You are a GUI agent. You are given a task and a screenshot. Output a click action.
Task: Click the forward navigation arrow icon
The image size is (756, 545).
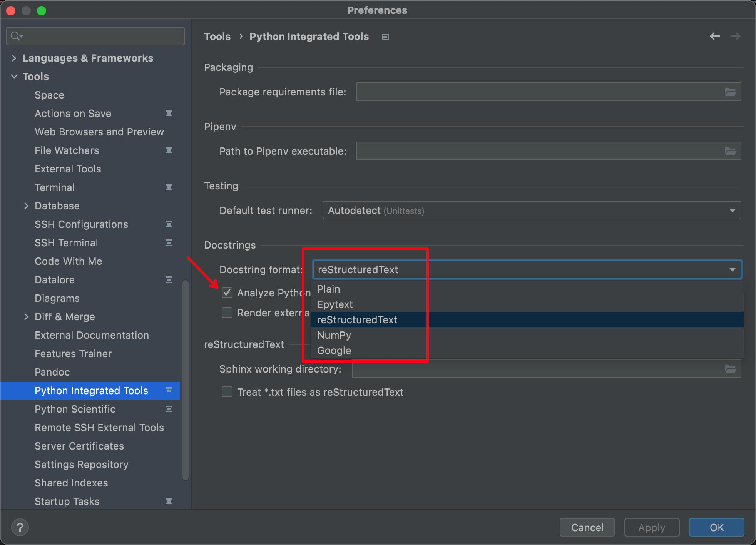[735, 36]
